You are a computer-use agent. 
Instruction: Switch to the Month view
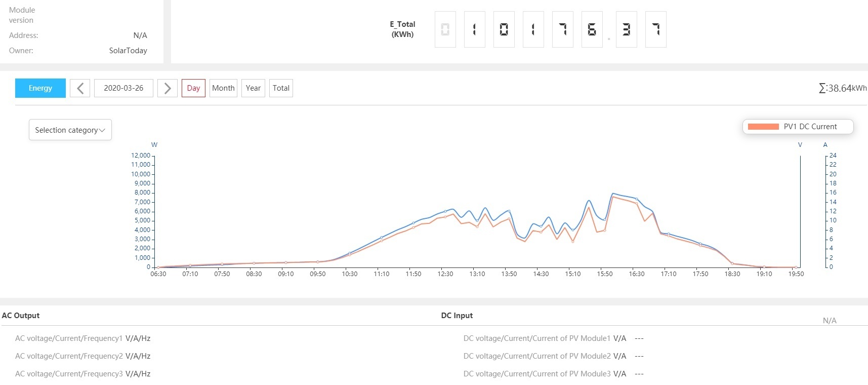click(223, 88)
